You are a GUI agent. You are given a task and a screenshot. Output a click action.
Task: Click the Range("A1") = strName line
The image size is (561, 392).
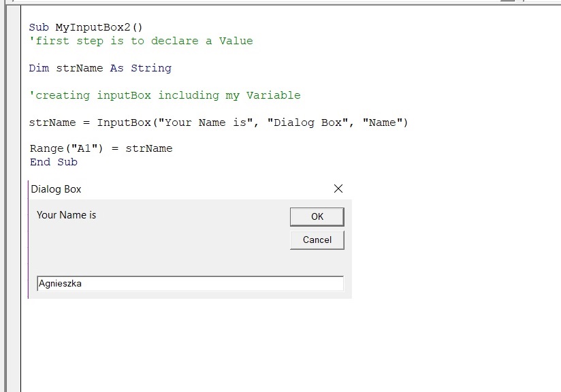pyautogui.click(x=101, y=148)
